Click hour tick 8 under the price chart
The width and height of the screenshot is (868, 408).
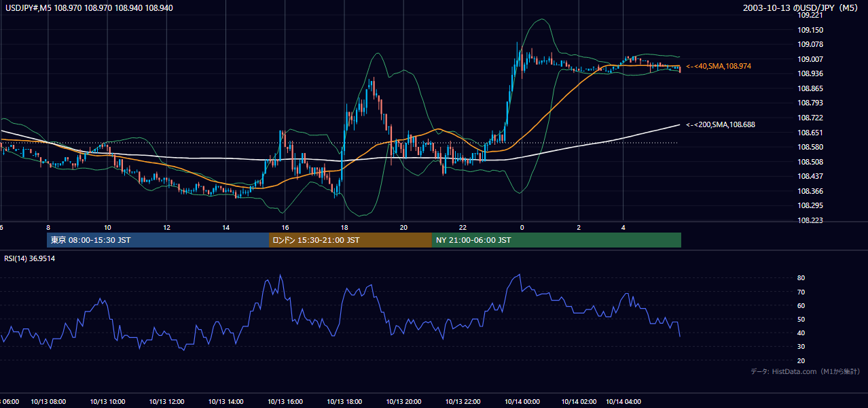point(48,227)
